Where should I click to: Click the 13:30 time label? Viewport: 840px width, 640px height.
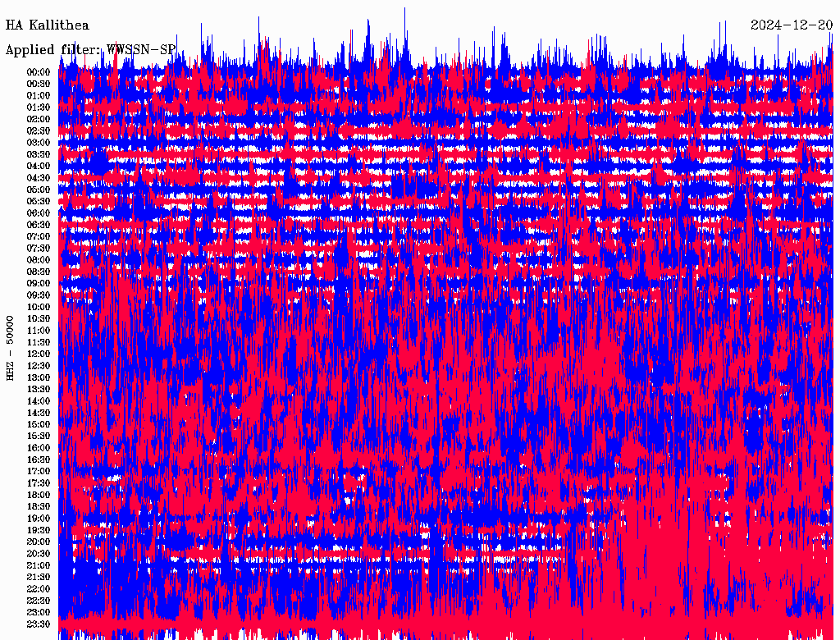39,389
